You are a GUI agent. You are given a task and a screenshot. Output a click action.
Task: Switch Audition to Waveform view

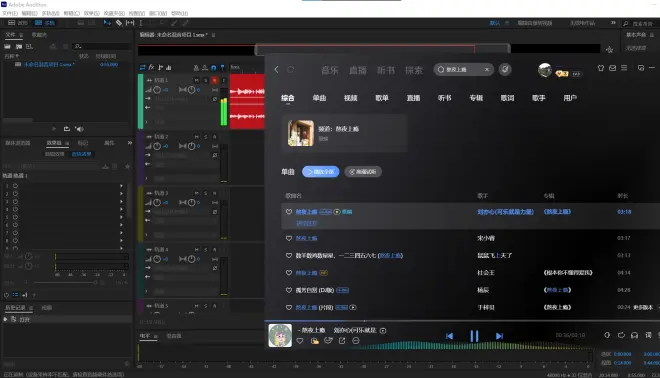point(18,23)
